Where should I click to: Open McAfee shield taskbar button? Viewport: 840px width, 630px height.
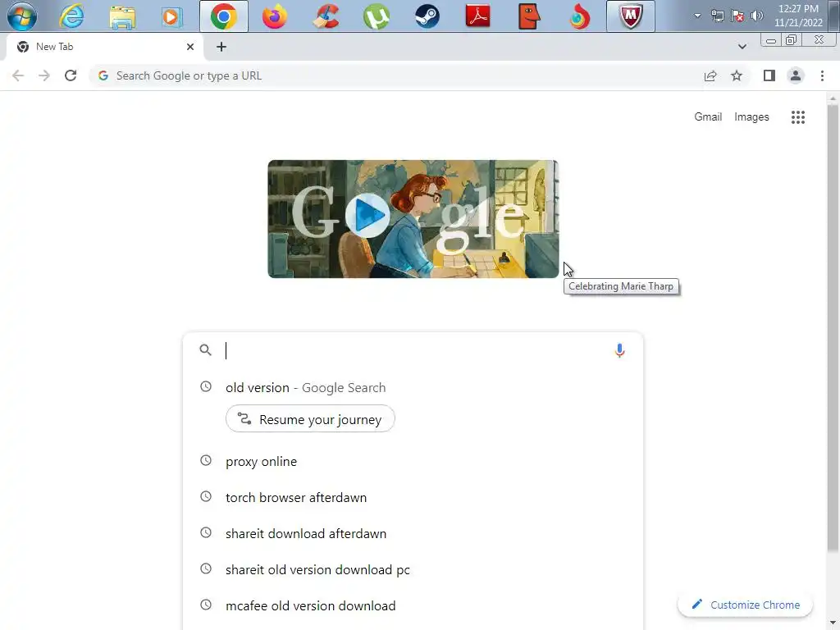[x=631, y=16]
